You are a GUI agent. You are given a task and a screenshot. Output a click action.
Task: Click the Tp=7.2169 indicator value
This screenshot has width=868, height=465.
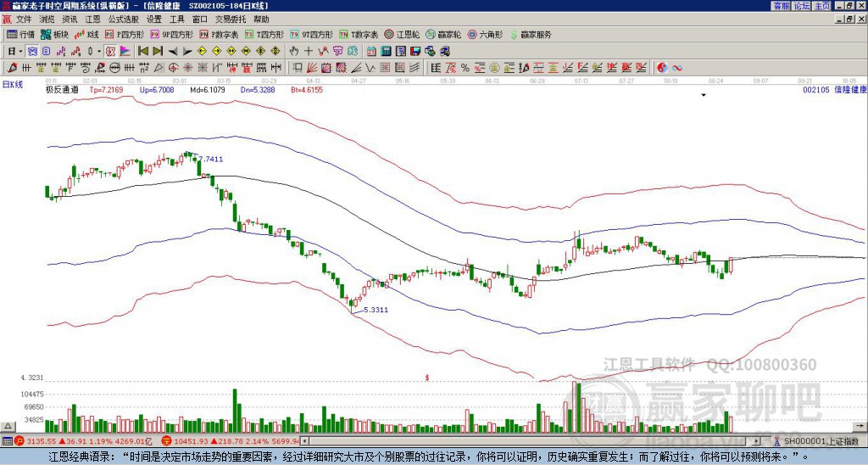105,89
